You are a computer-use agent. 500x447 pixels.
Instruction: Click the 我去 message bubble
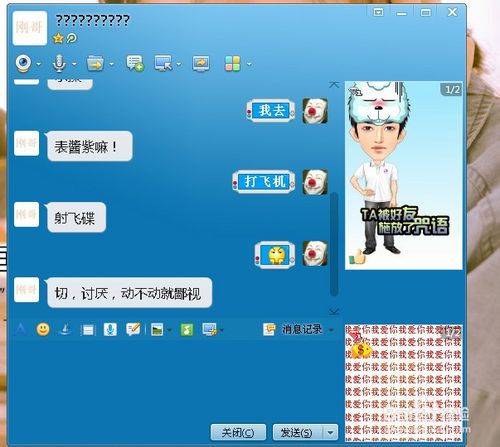point(271,111)
